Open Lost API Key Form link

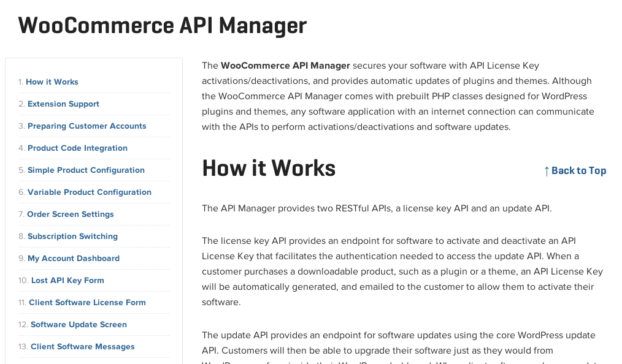coord(67,281)
